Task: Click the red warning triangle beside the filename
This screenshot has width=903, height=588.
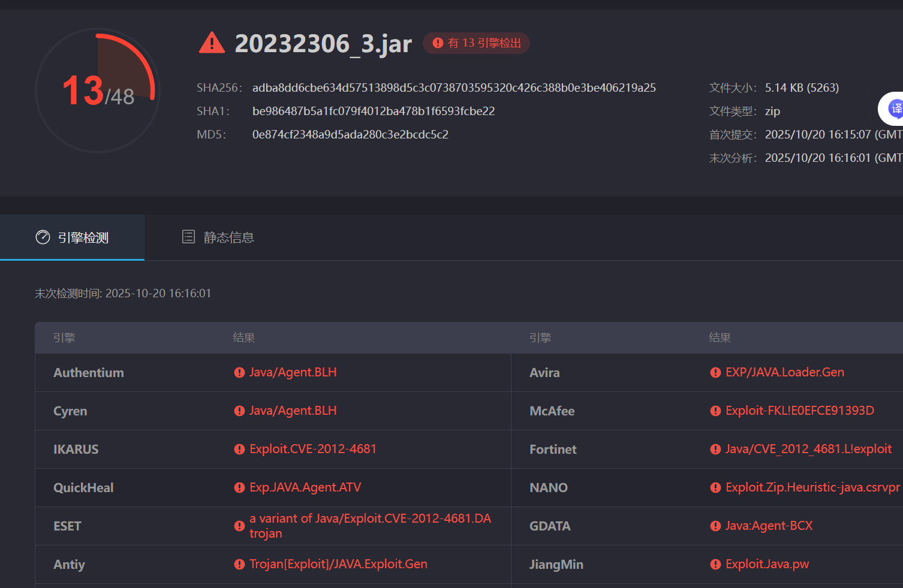Action: click(212, 43)
